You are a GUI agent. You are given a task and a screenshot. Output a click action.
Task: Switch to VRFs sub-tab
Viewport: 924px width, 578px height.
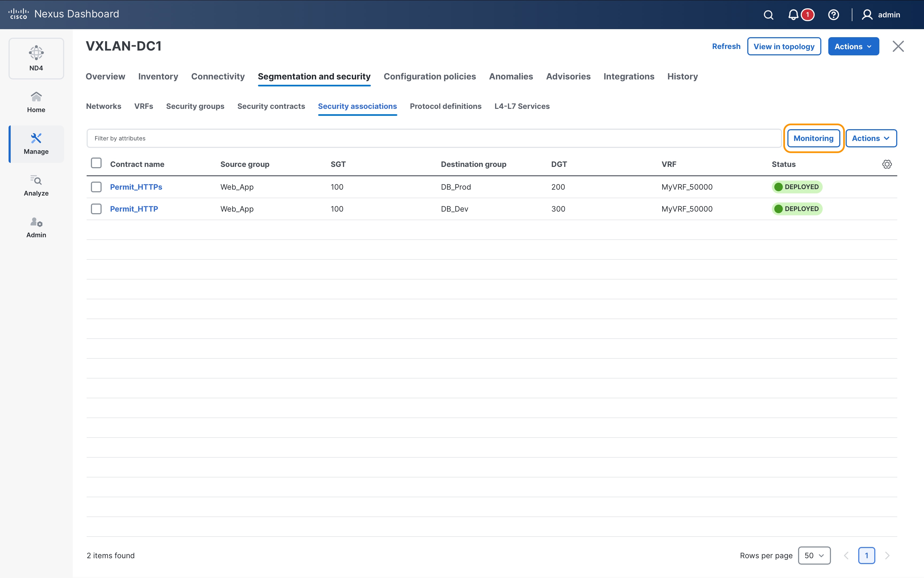tap(143, 106)
